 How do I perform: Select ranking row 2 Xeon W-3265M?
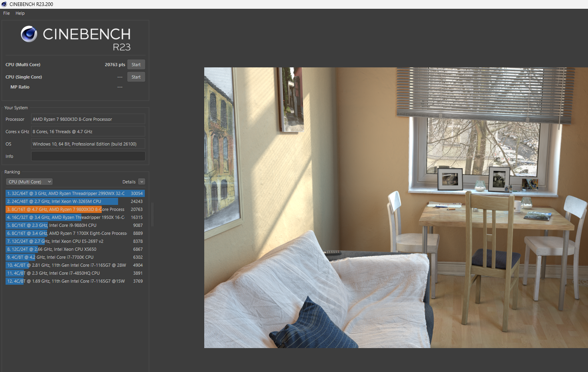(x=75, y=201)
